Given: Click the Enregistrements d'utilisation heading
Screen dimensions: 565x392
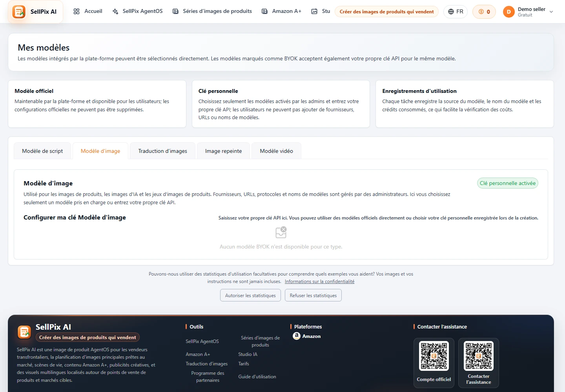Looking at the screenshot, I should pos(419,91).
